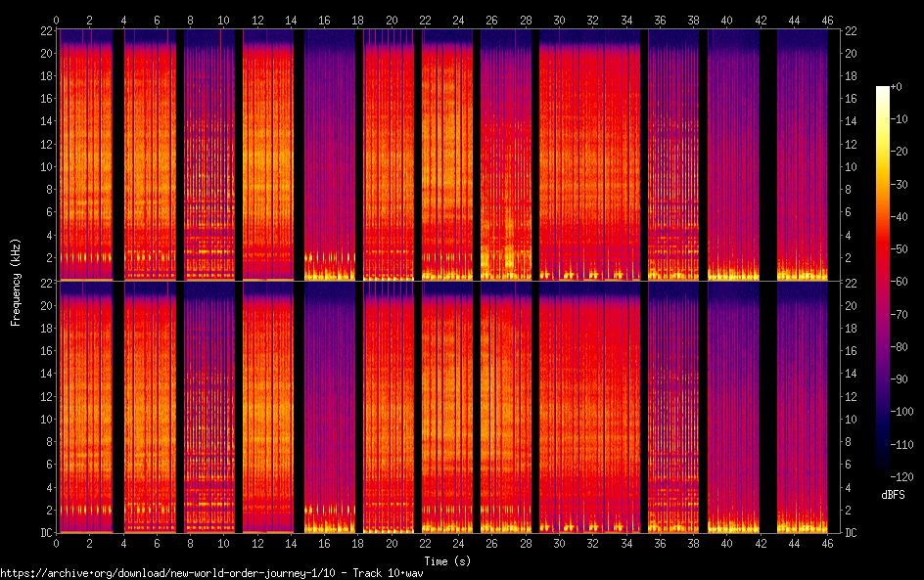The image size is (924, 580).
Task: Click the "0" tick on the top time axis
Action: (57, 20)
